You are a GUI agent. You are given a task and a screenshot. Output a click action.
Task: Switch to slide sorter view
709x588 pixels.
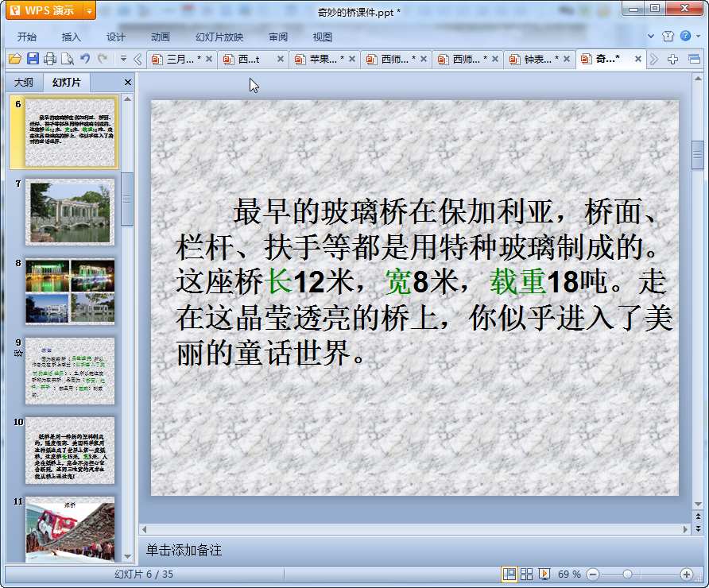tap(527, 574)
